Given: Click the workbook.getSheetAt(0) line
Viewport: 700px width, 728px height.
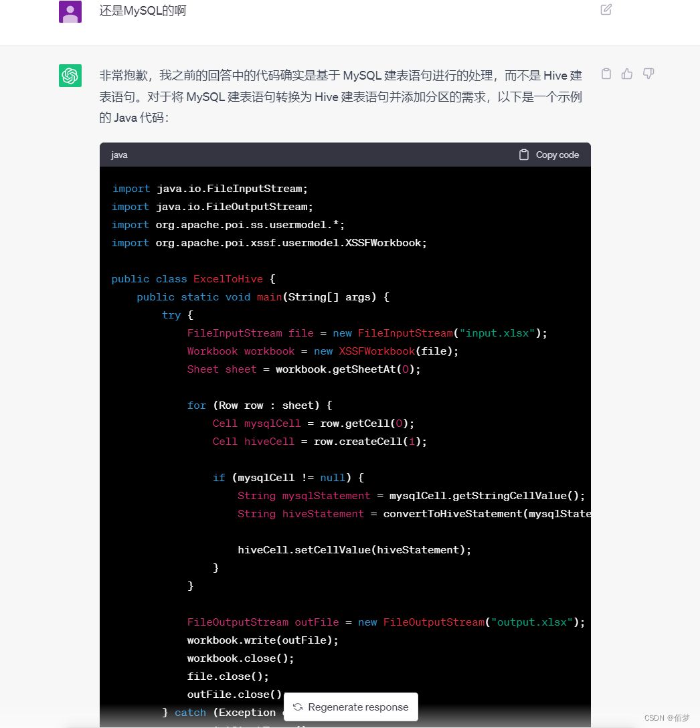Looking at the screenshot, I should pyautogui.click(x=304, y=369).
